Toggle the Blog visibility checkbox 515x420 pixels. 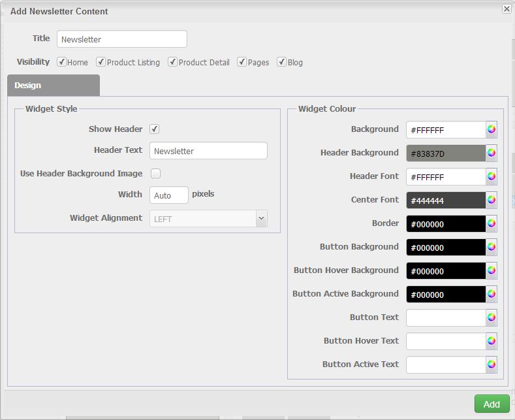tap(281, 62)
